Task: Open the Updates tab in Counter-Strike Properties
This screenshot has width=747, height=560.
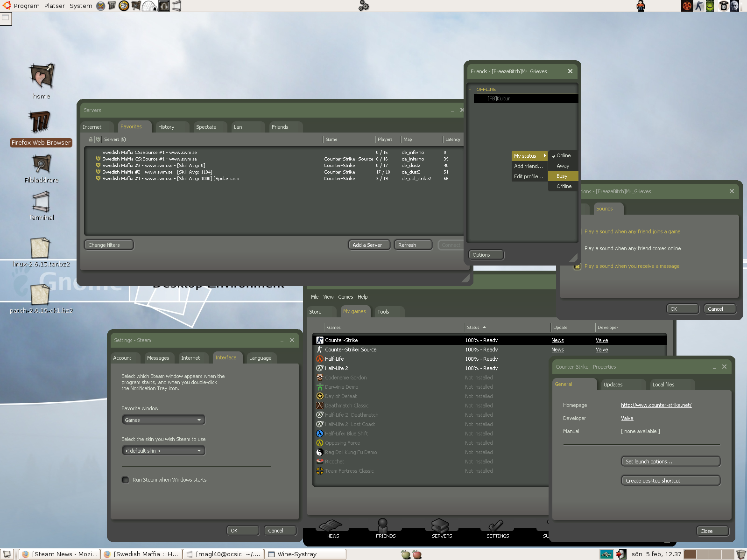Action: coord(623,385)
